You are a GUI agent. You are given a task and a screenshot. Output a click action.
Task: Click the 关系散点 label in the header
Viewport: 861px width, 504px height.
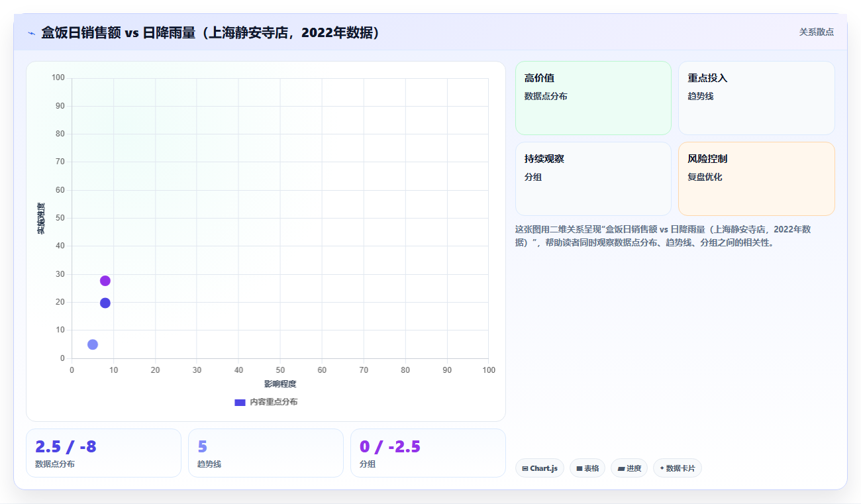(816, 32)
